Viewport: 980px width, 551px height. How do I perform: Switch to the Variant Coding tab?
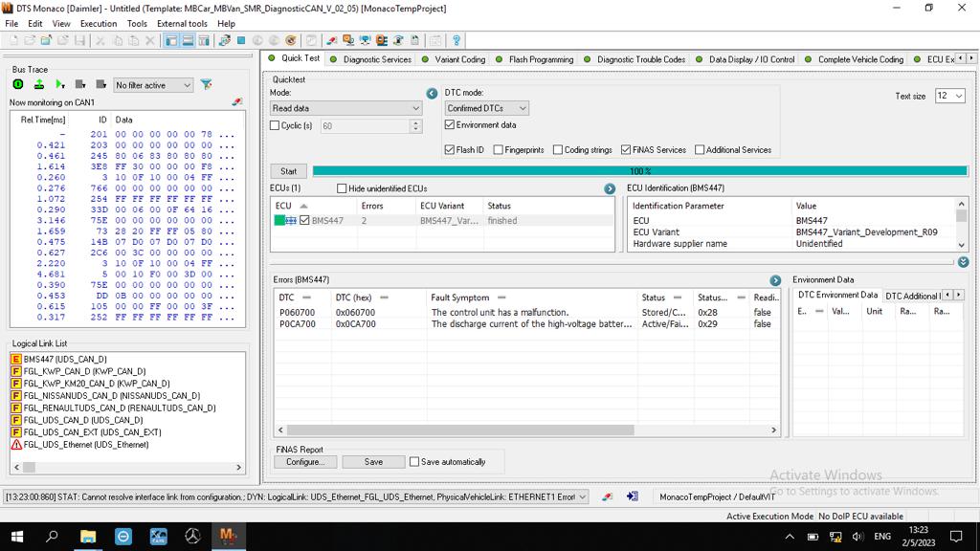tap(455, 59)
